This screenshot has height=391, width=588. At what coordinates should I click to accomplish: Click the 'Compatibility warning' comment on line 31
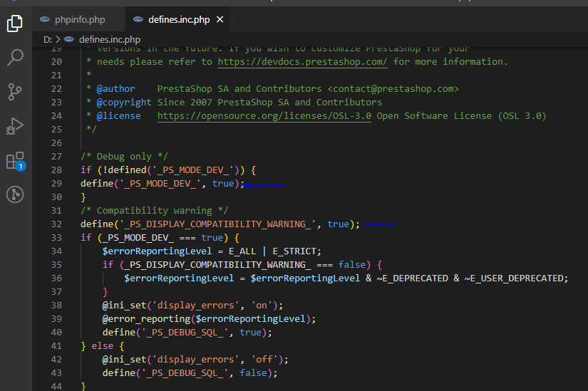click(154, 211)
